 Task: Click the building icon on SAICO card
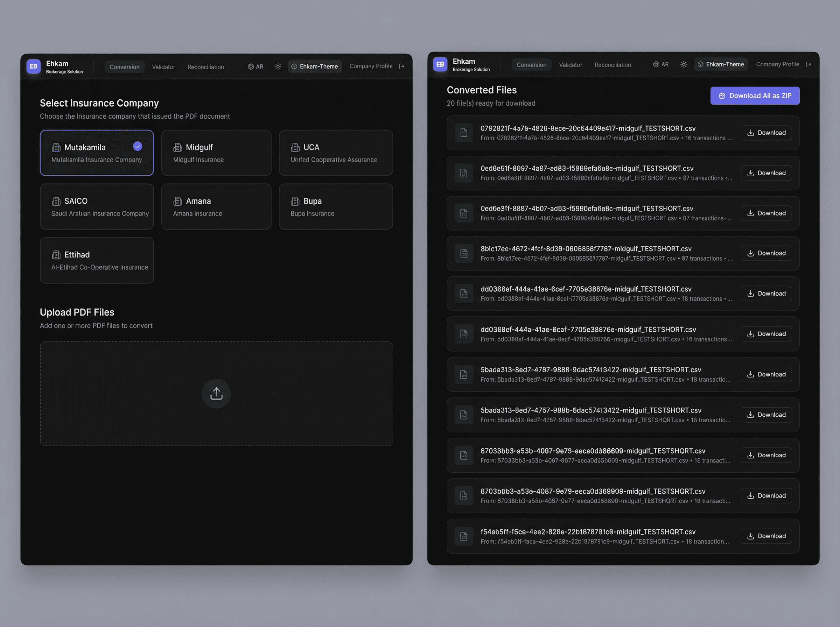point(57,201)
